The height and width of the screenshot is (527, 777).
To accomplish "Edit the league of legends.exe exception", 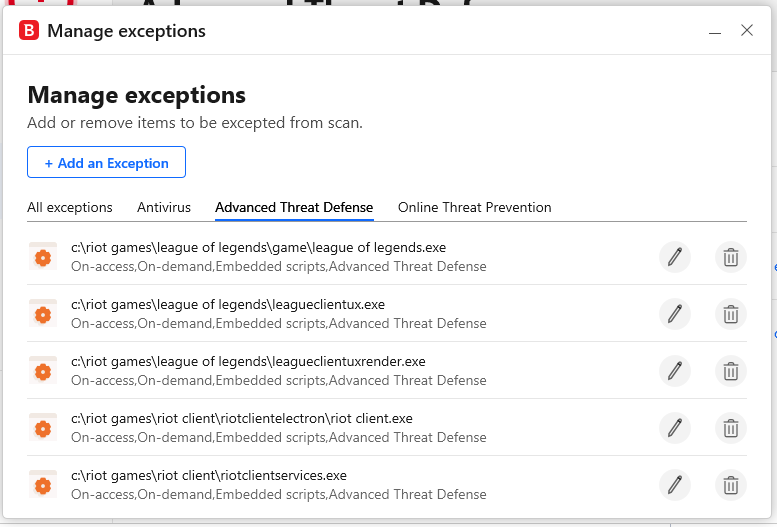I will [674, 257].
